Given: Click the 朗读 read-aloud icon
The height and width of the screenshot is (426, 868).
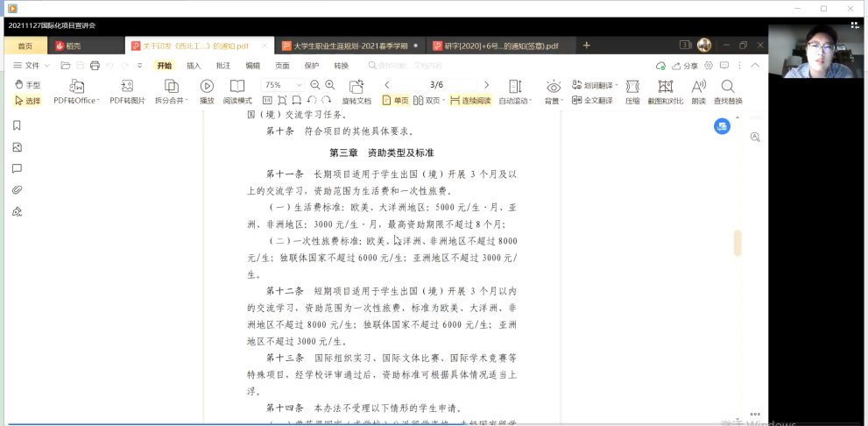Looking at the screenshot, I should tap(698, 86).
